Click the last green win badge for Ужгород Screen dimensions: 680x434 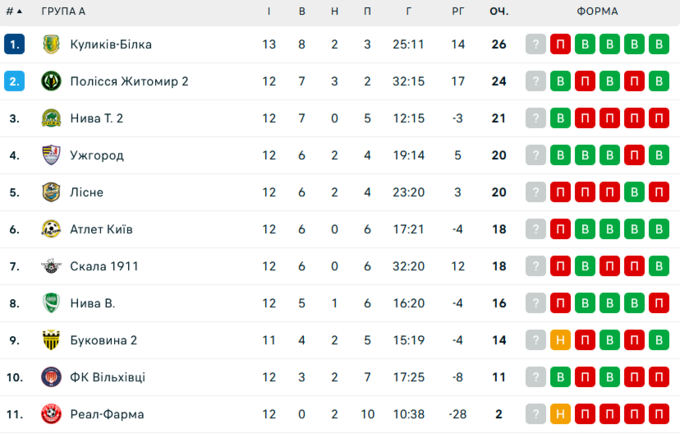(x=657, y=155)
